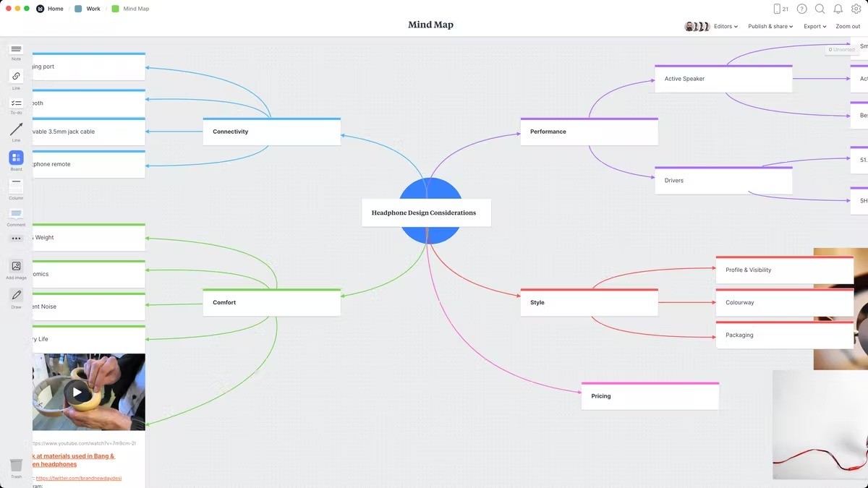
Task: Select the Performance card
Action: [589, 132]
